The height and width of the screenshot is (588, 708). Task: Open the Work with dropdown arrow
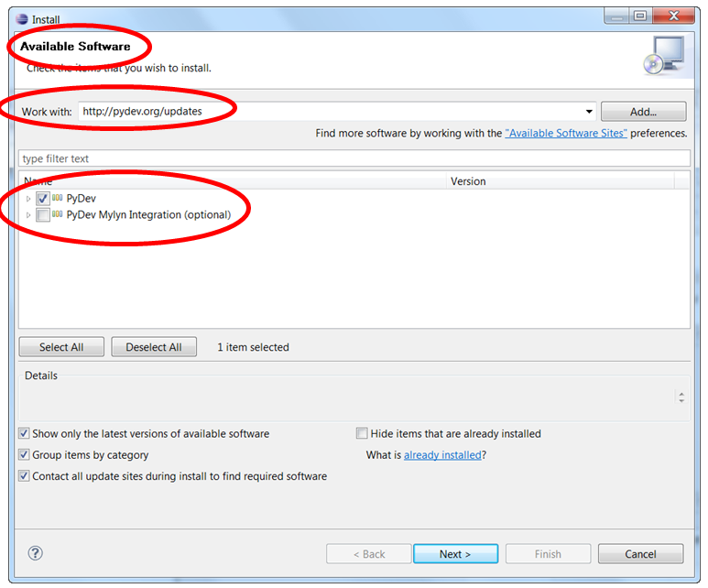pos(588,112)
